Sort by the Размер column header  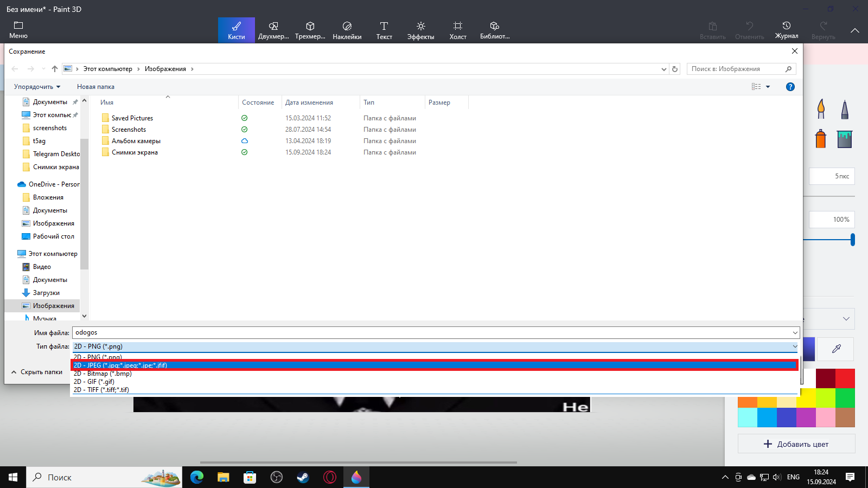pyautogui.click(x=446, y=102)
